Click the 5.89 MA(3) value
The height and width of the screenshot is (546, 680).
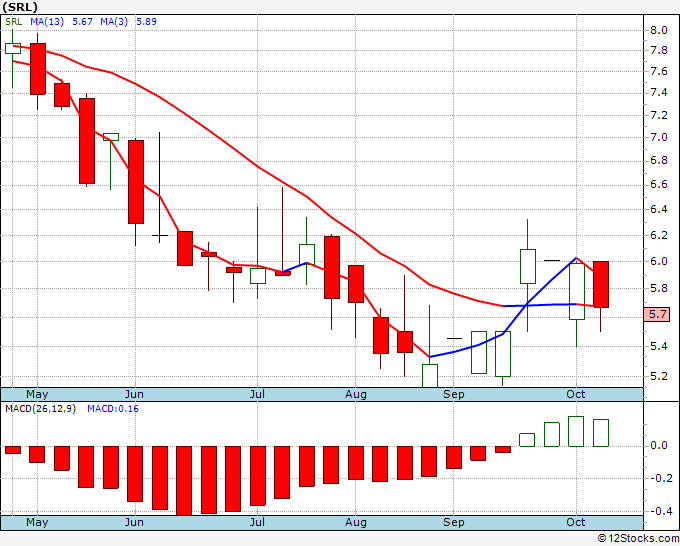coord(147,22)
